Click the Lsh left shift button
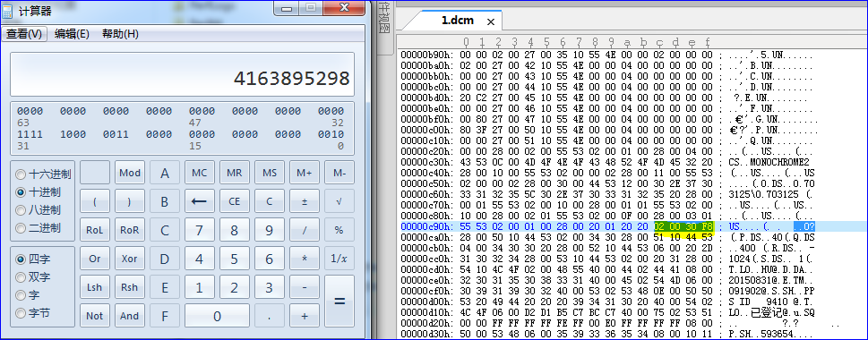Screen dimensions: 868x340 (95, 287)
